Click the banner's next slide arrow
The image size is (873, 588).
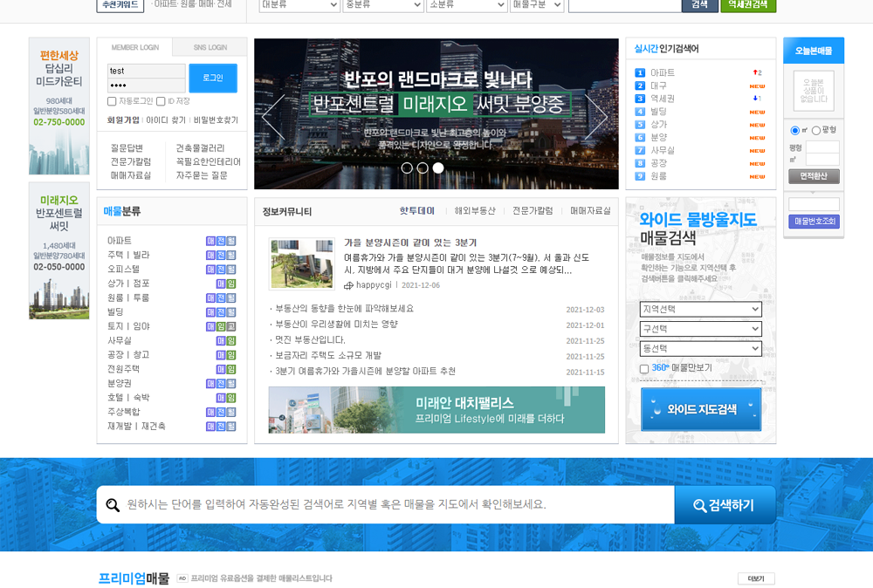tap(597, 117)
